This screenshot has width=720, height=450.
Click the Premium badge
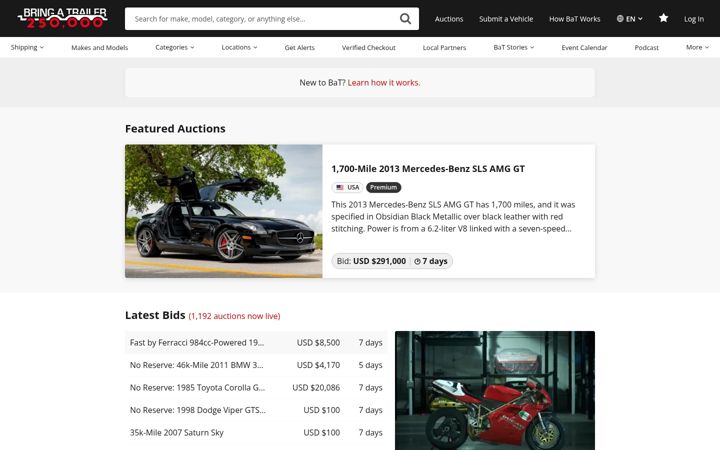point(383,187)
